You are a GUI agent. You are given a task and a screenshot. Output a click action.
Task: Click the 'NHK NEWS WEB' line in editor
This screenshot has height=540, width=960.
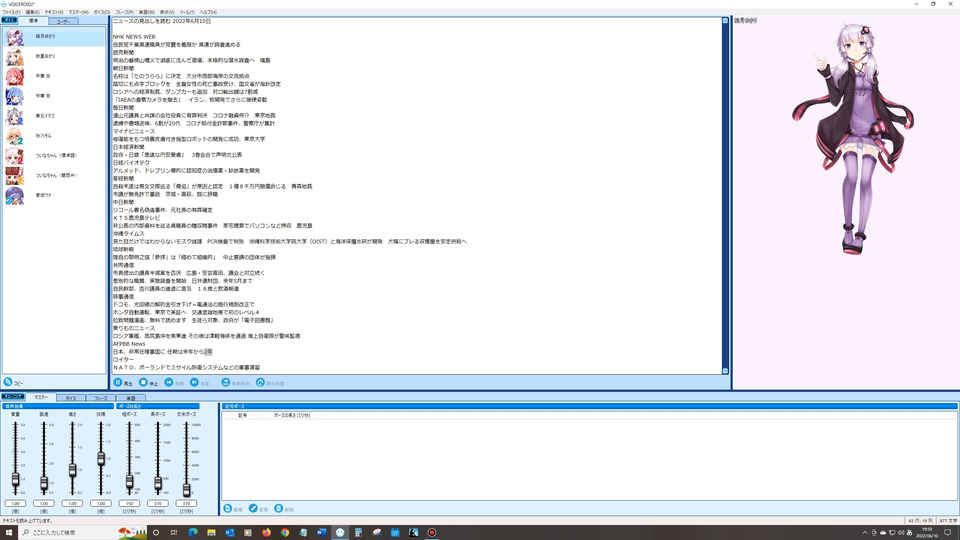pyautogui.click(x=134, y=37)
